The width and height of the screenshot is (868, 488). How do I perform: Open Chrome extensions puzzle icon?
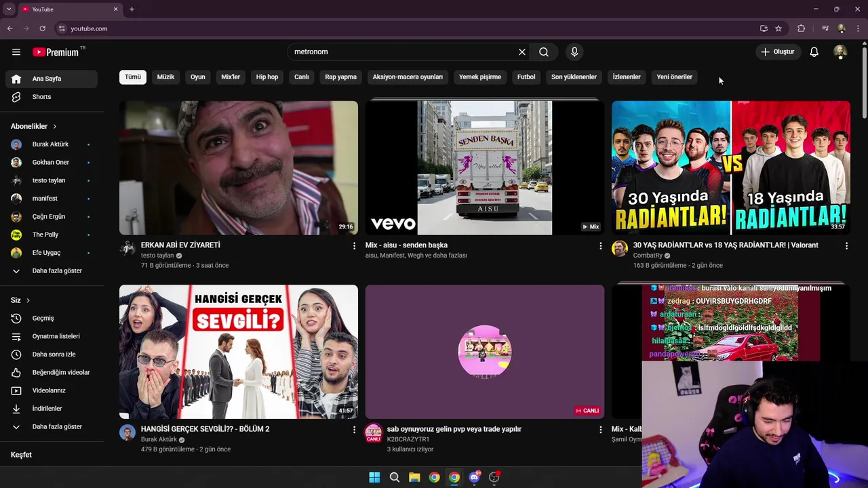[802, 28]
